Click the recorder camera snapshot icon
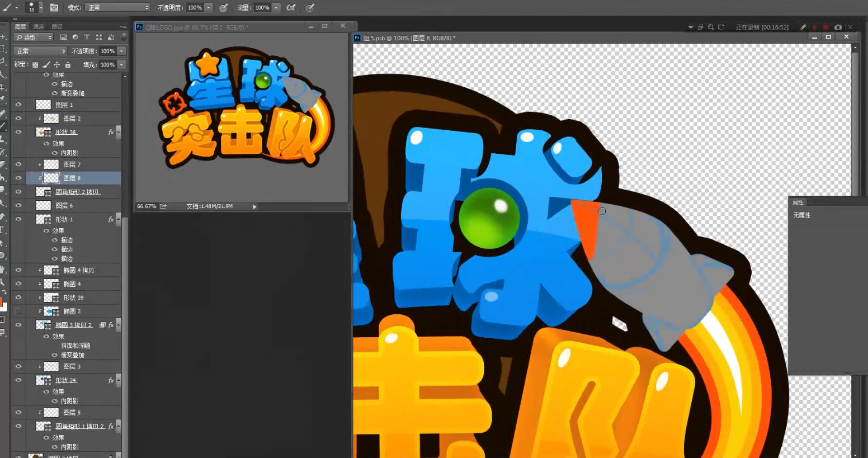 point(838,27)
